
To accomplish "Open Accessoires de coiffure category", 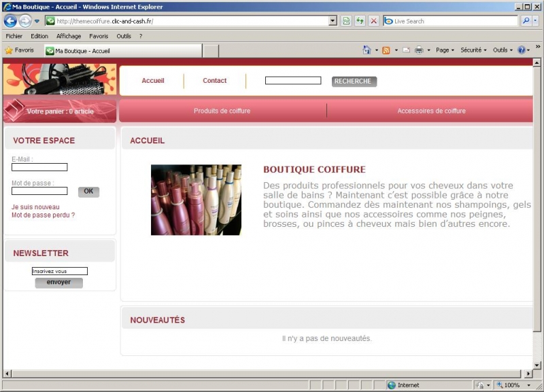I will (x=431, y=111).
